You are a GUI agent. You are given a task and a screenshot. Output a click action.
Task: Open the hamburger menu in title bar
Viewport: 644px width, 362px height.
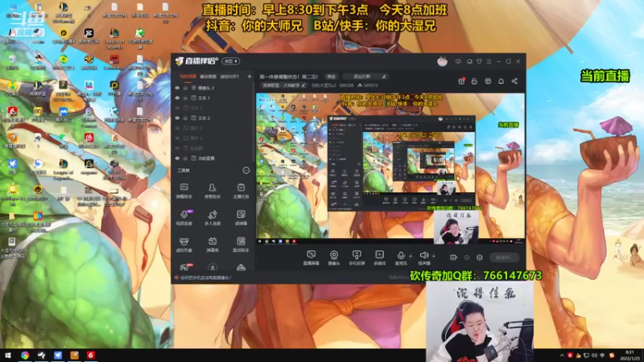tap(489, 61)
